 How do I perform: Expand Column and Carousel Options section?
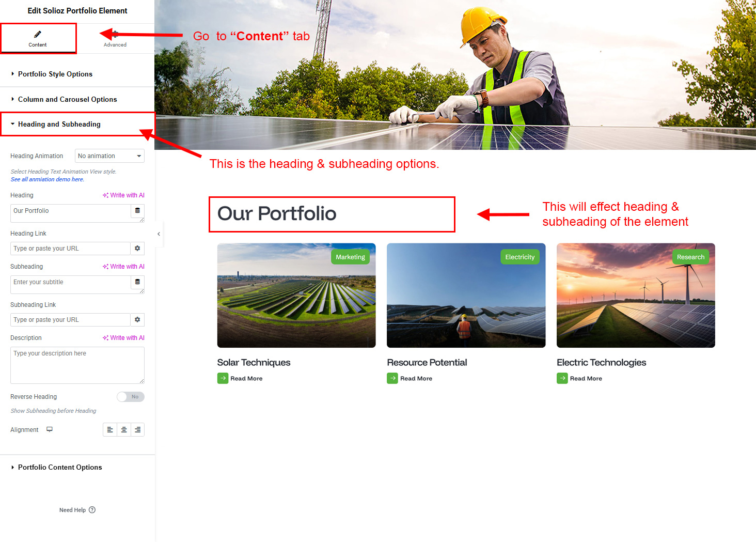[x=67, y=99]
